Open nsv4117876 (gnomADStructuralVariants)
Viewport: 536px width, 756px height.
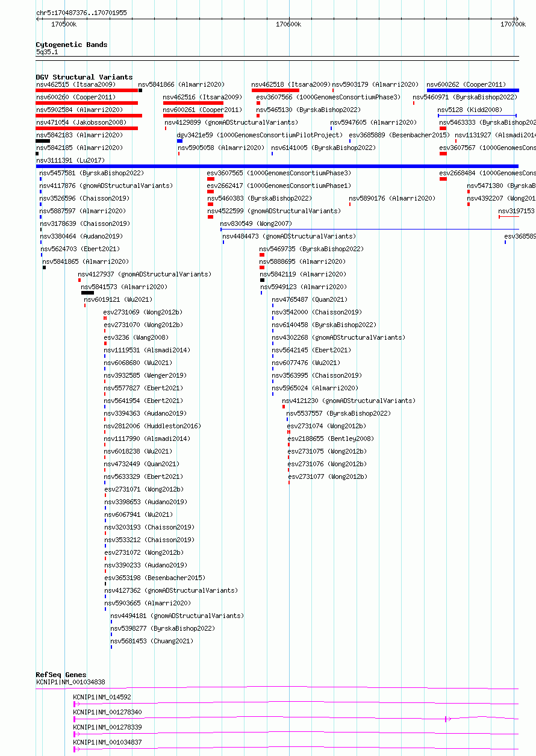107,186
